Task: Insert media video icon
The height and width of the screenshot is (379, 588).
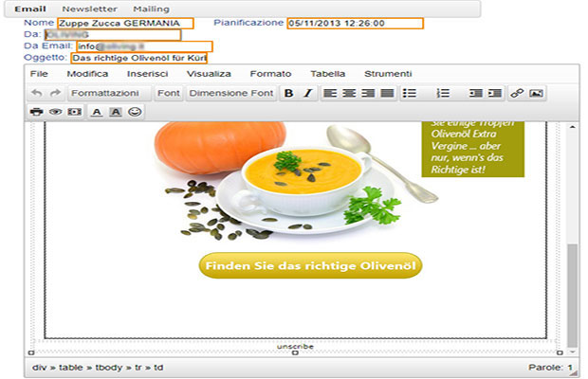Action: [x=75, y=112]
